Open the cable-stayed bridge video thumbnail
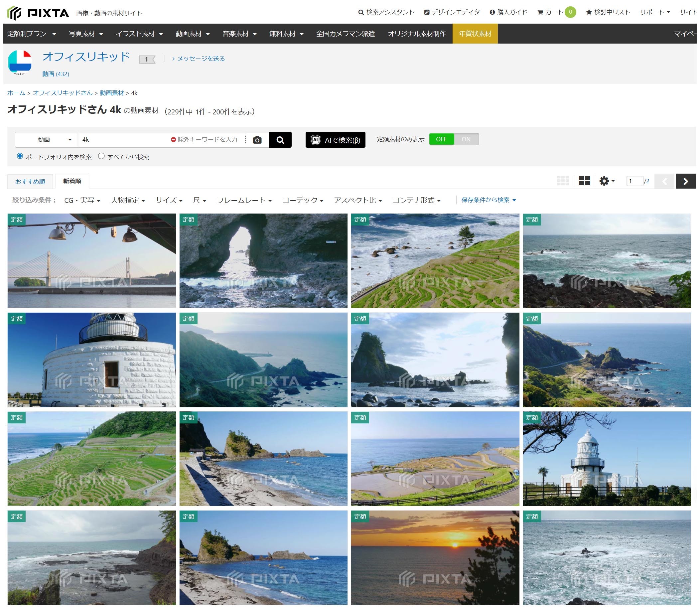700x609 pixels. 92,261
